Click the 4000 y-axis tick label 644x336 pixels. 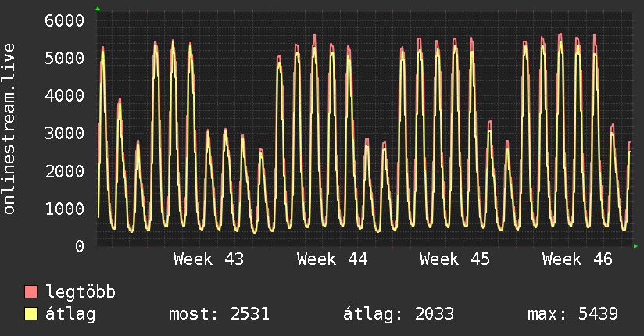tap(64, 95)
